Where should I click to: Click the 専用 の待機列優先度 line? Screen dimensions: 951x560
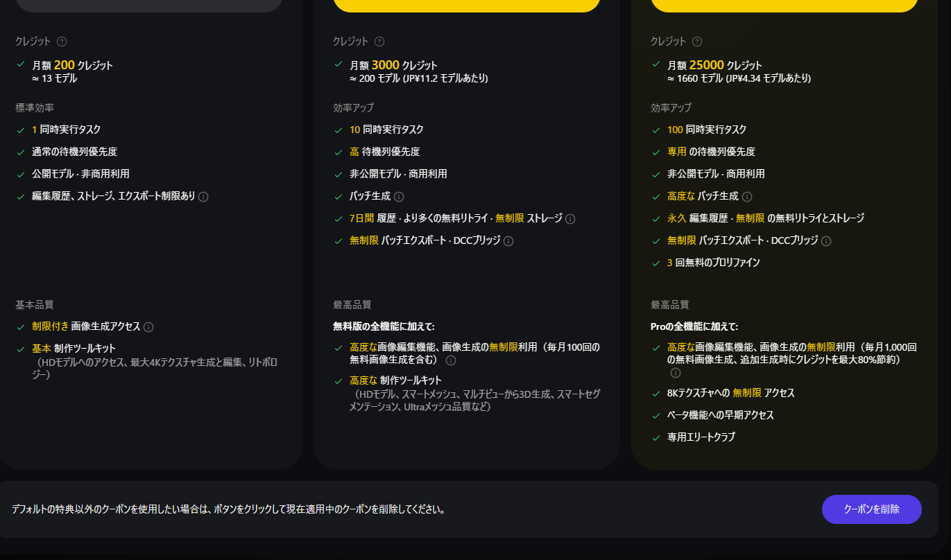711,152
